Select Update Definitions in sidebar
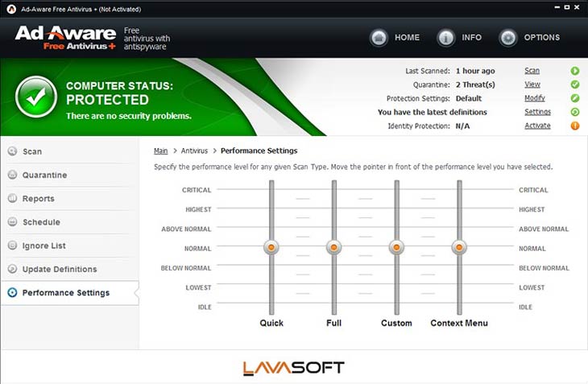Screen dimensions: 588x384 pos(70,270)
